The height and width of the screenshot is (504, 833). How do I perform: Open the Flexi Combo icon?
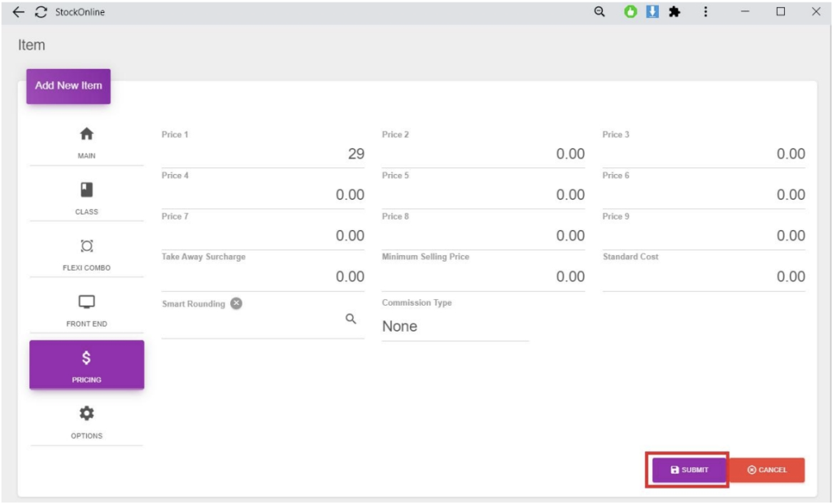pyautogui.click(x=86, y=246)
